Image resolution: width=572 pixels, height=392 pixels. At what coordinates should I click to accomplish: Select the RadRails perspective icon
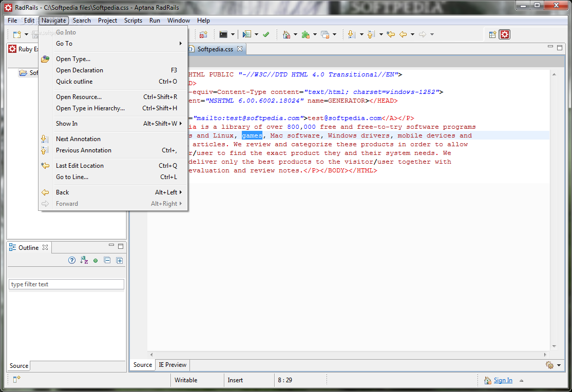[505, 35]
